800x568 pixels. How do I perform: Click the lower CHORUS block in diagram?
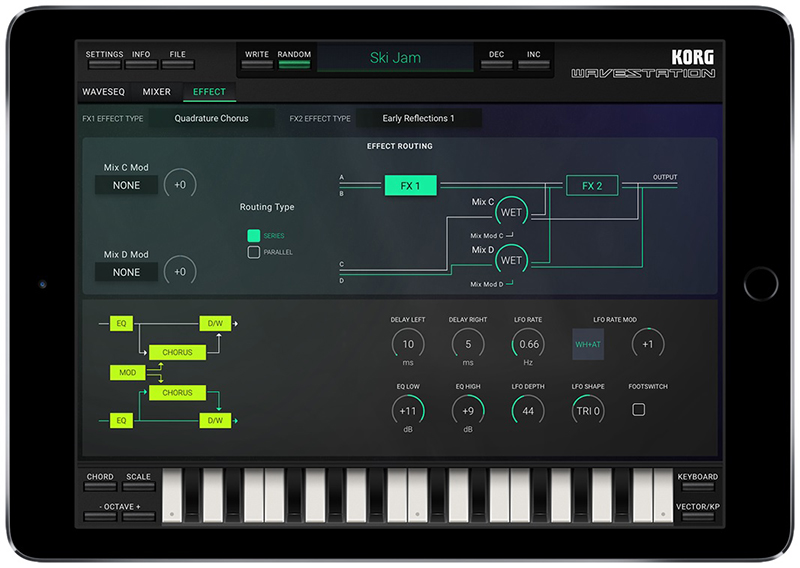[178, 392]
